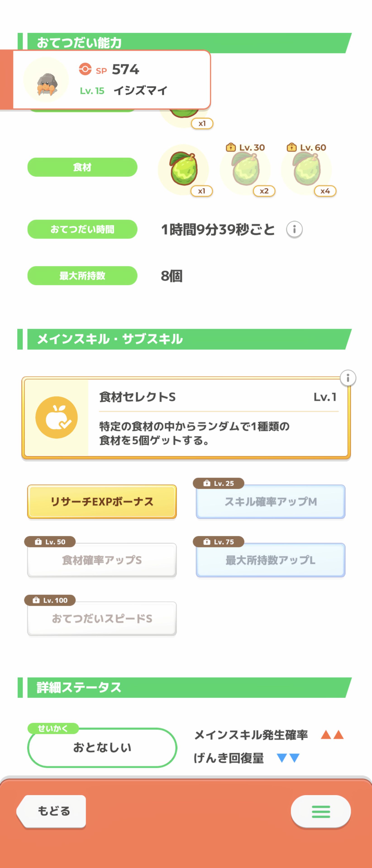Tap info icon beside helping time
372x868 pixels.
tap(294, 229)
